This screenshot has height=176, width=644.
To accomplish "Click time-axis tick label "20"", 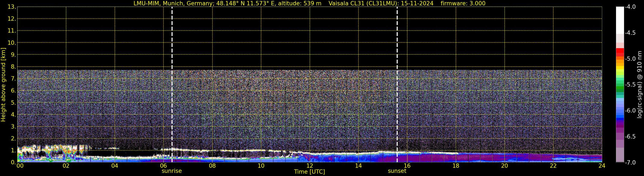I will click(505, 166).
